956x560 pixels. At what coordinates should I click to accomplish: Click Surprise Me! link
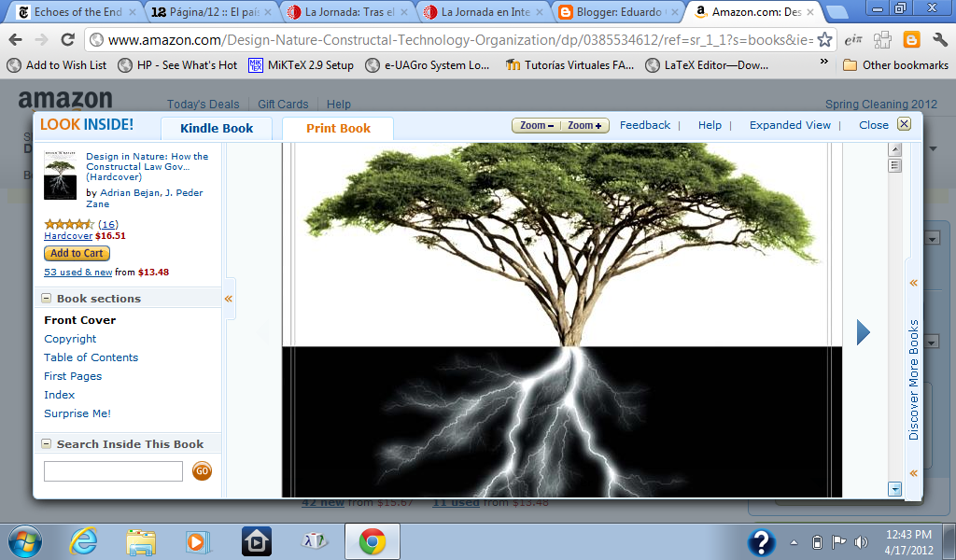click(x=77, y=413)
